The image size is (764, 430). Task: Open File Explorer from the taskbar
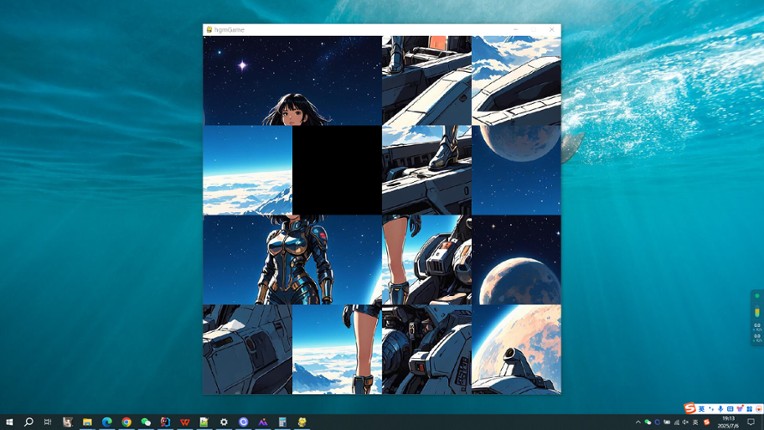pyautogui.click(x=87, y=422)
